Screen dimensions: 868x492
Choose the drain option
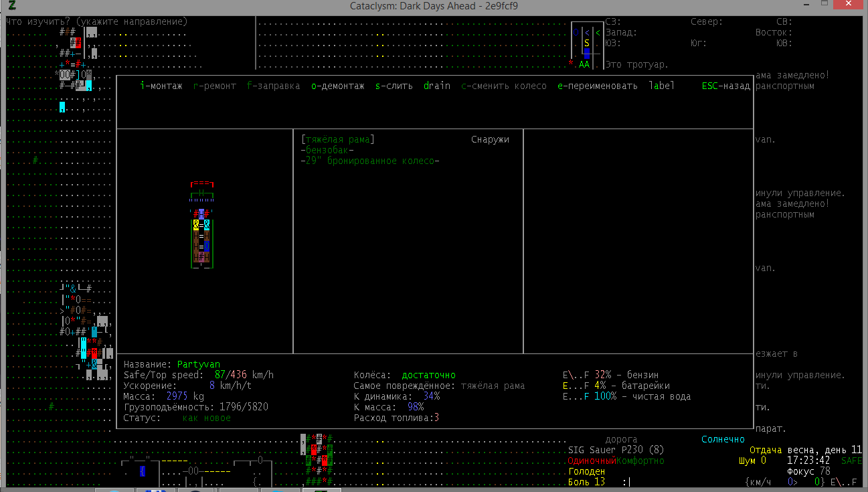click(x=437, y=86)
